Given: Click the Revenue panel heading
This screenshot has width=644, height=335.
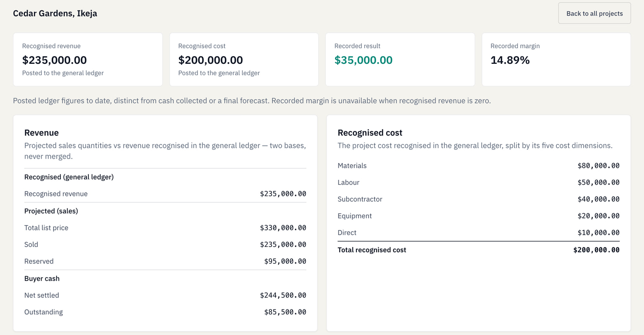Looking at the screenshot, I should (x=42, y=133).
